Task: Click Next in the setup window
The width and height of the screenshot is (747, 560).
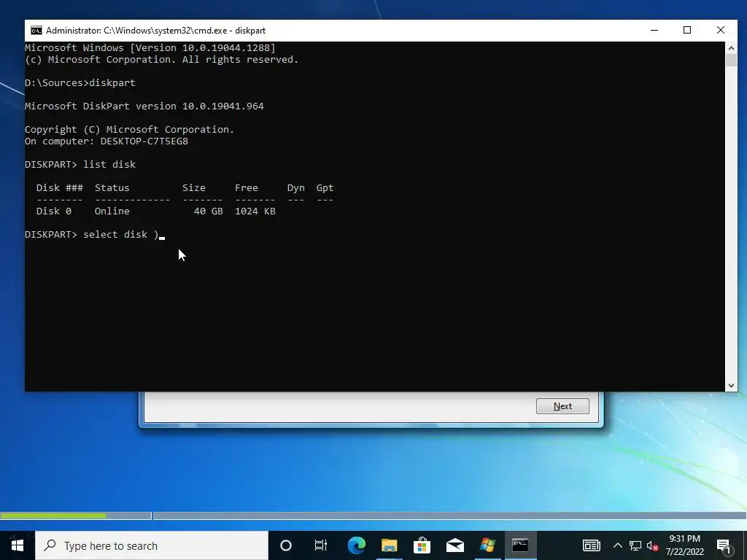Action: tap(562, 406)
